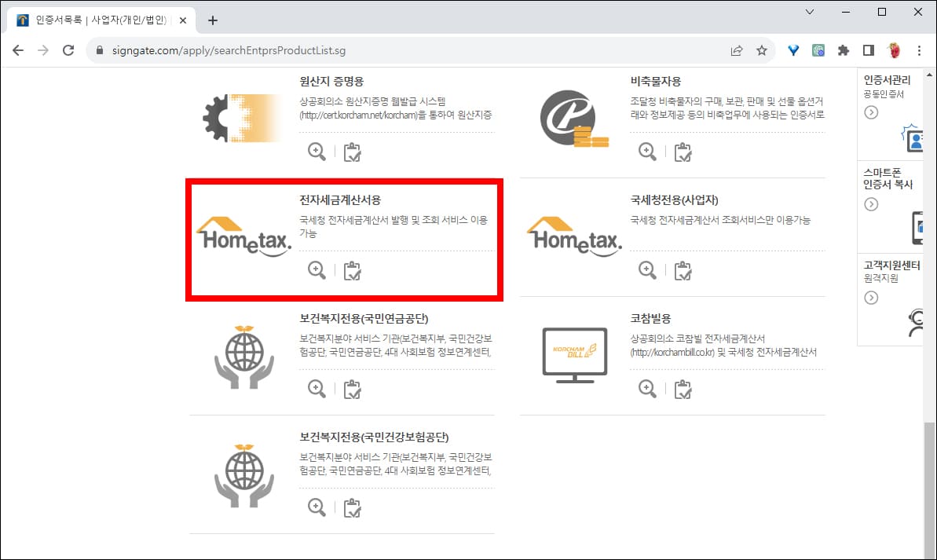Expand the 스마트폰 인증서 복사 panel arrow

click(870, 203)
